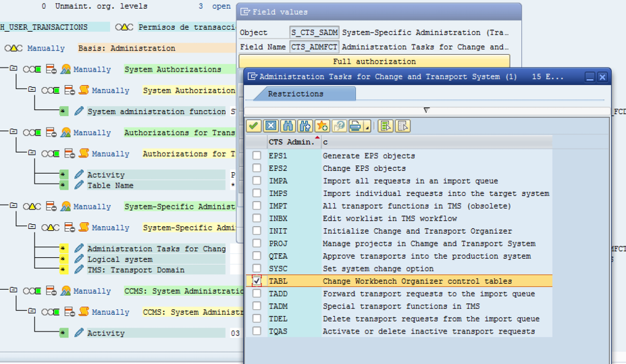This screenshot has width=626, height=364.
Task: Minimize the Administration Tasks value dialog
Action: point(590,77)
